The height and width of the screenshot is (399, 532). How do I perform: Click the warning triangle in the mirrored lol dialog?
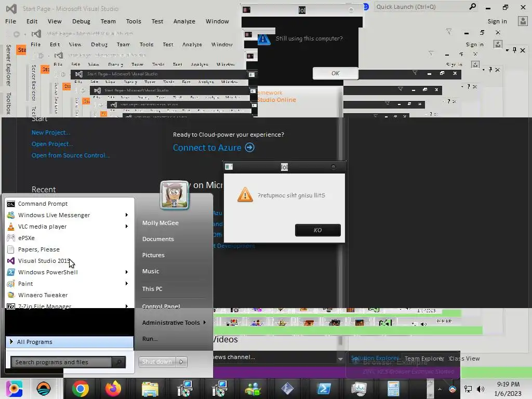coord(245,195)
